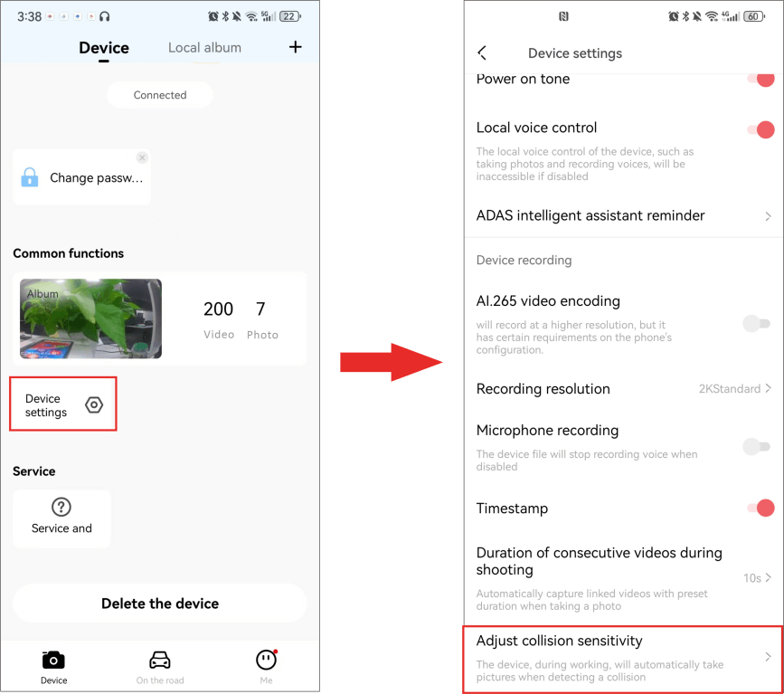Select the Device camera icon in bottom bar
784x694 pixels.
pos(53,660)
